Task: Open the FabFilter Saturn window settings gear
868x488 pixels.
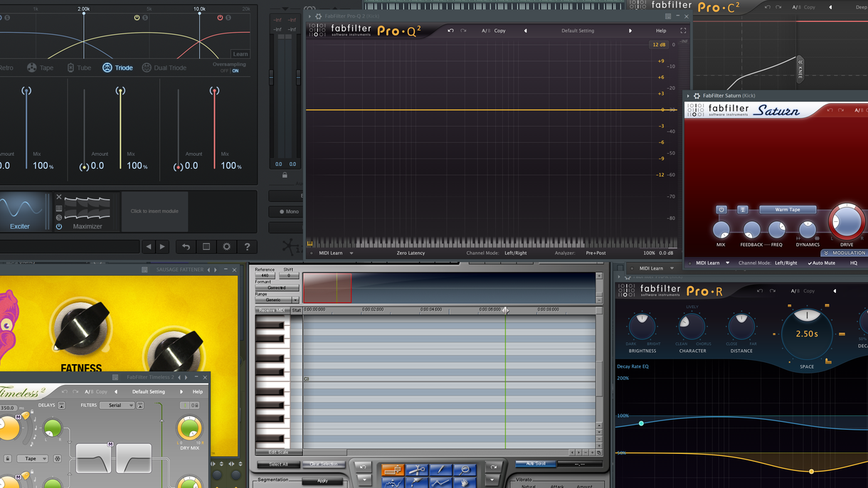Action: click(x=697, y=95)
